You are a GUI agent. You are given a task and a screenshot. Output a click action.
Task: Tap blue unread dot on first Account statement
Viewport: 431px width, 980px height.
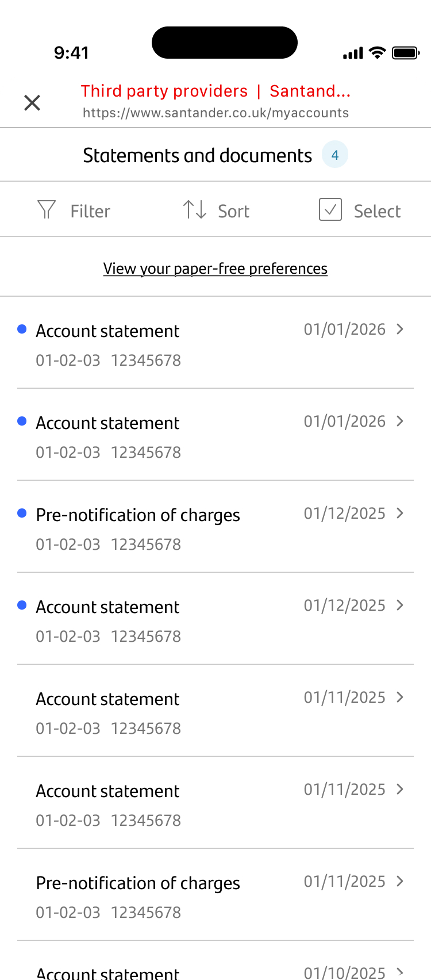point(22,329)
